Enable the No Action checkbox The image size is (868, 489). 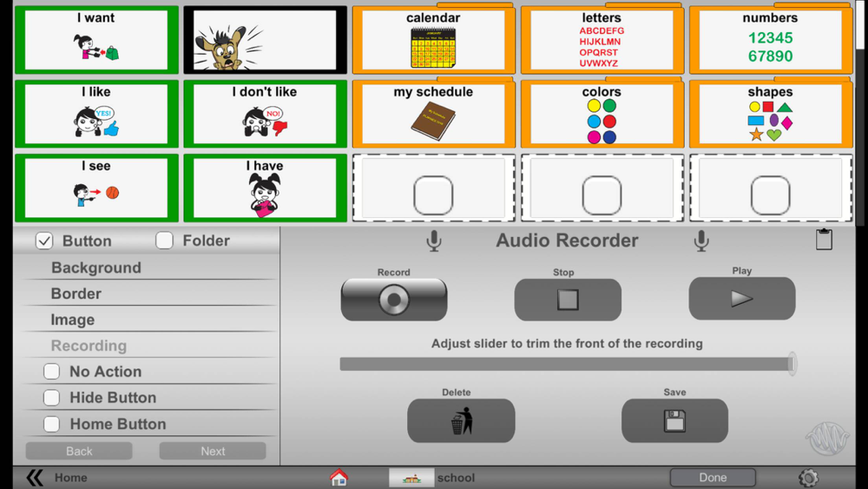[51, 371]
